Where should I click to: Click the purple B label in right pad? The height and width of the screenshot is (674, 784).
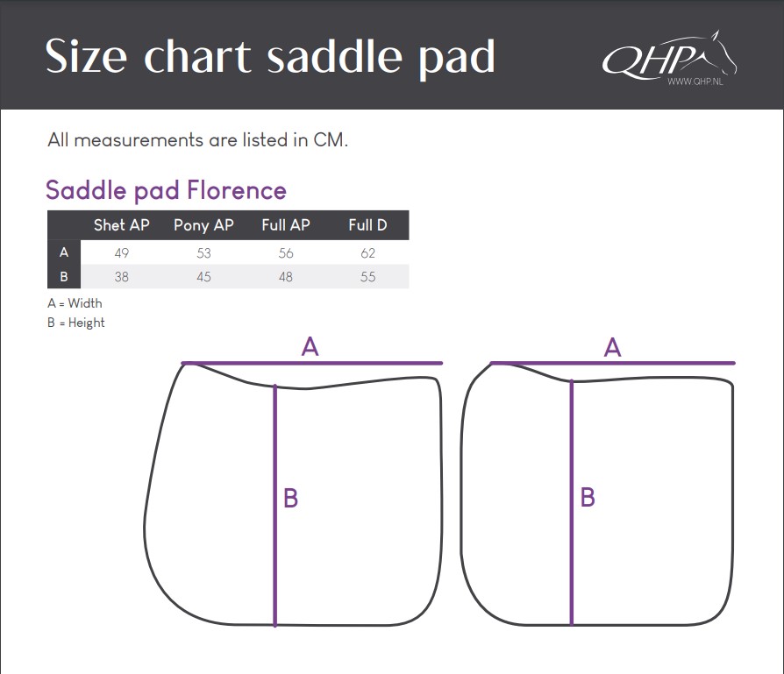[588, 498]
